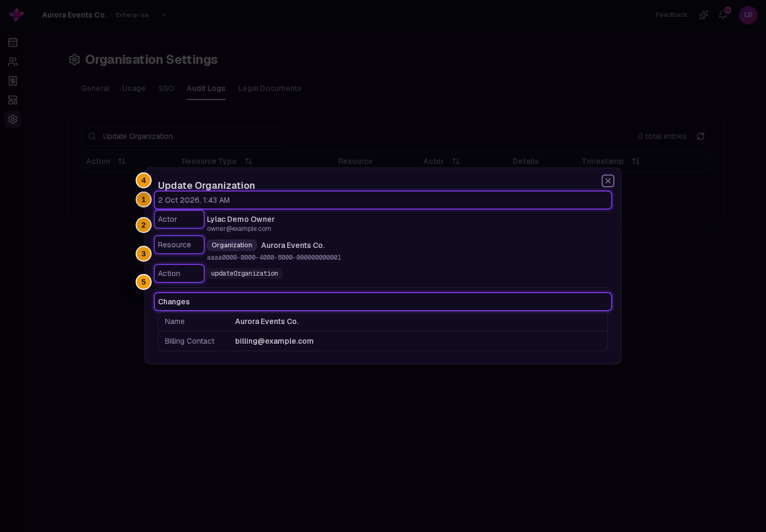Image resolution: width=766 pixels, height=532 pixels.
Task: Open the SSO tab
Action: point(166,88)
